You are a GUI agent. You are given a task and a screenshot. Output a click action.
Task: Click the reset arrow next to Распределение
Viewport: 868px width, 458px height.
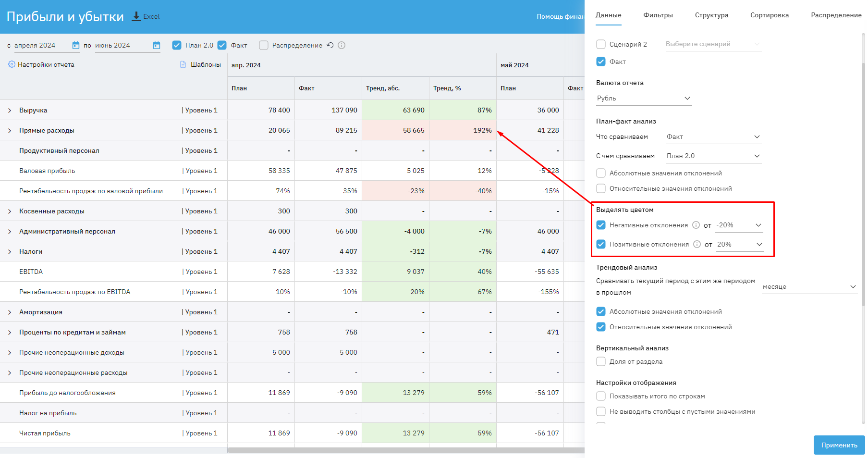coord(330,45)
